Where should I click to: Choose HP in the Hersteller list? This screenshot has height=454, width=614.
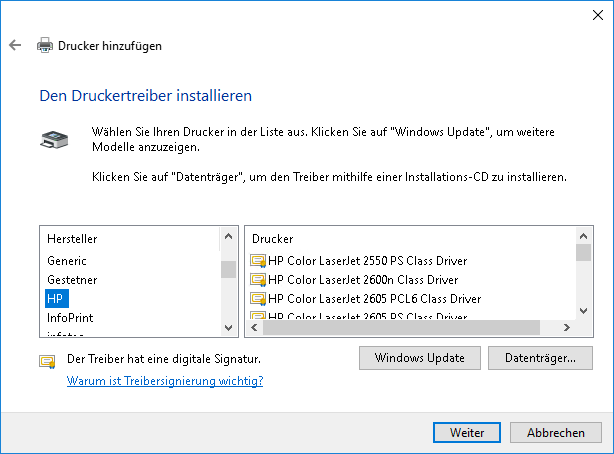click(56, 299)
